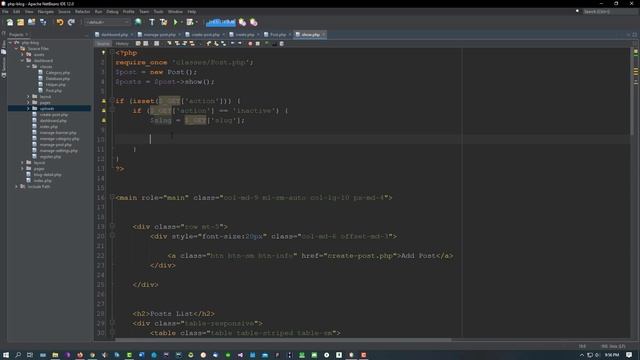
Task: Select manage-banner.php in the project tree
Action: coord(58,133)
